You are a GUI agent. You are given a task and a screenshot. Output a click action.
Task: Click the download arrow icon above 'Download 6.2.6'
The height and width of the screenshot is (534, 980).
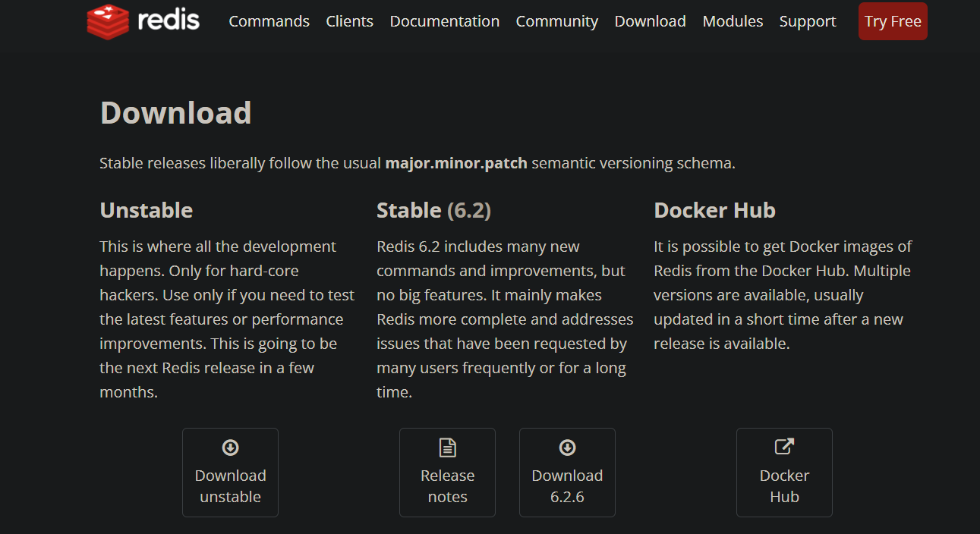(567, 448)
